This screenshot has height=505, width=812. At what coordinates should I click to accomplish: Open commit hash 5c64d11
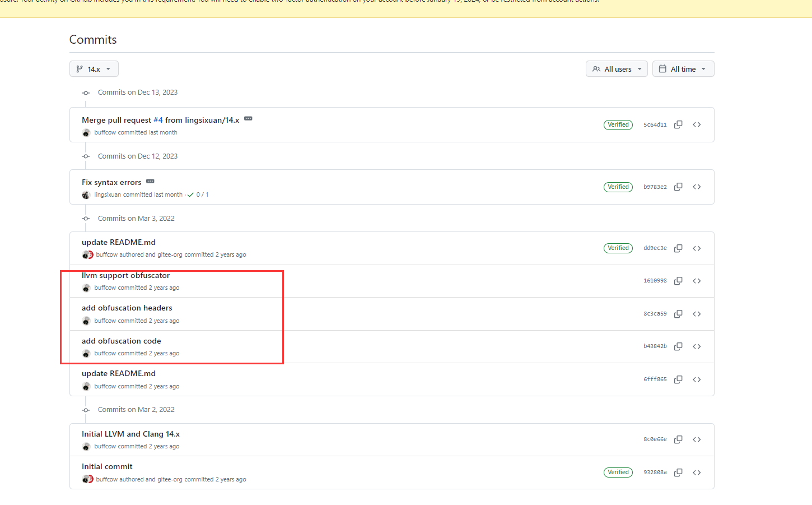(655, 124)
